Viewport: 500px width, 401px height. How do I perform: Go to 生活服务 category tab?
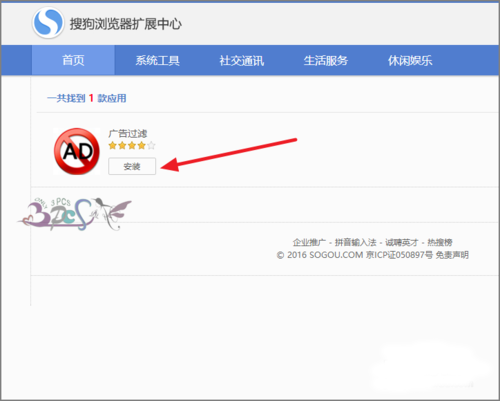tap(326, 60)
